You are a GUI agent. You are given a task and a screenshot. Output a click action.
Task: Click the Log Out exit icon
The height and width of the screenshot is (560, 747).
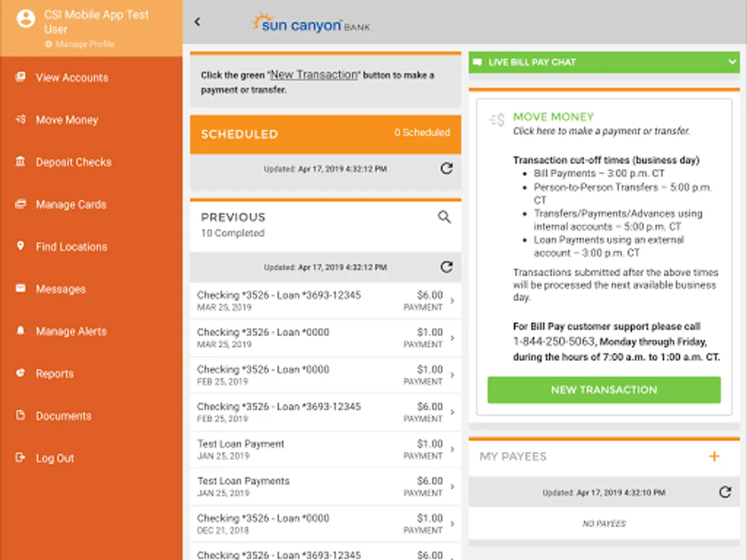pyautogui.click(x=21, y=458)
